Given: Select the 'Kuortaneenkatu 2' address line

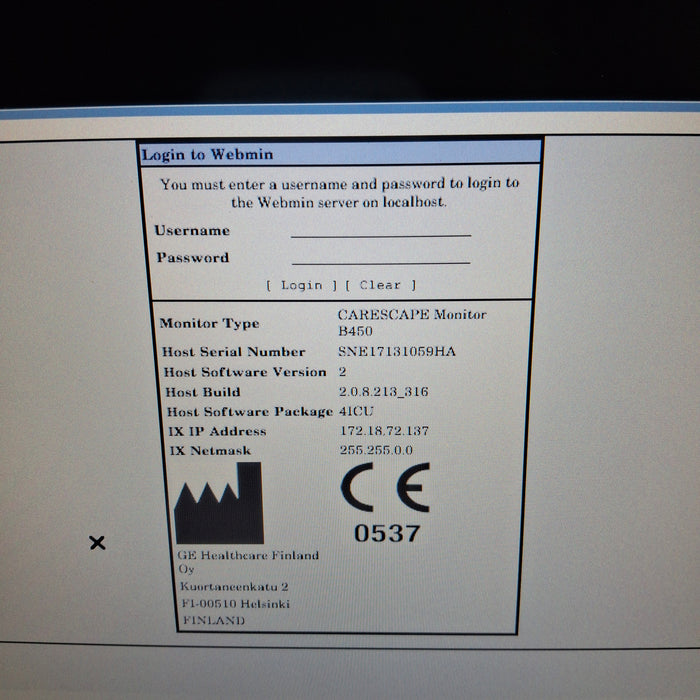Looking at the screenshot, I should click(234, 587).
